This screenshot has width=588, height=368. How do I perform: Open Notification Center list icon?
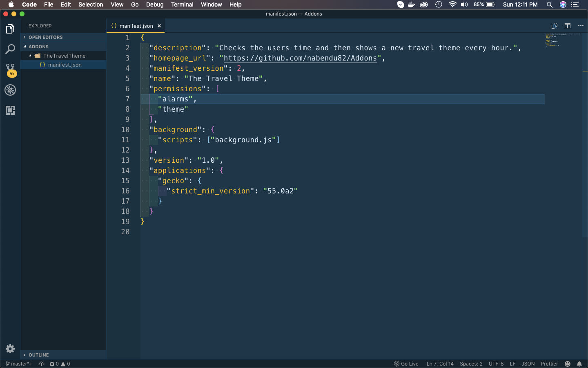pyautogui.click(x=575, y=4)
